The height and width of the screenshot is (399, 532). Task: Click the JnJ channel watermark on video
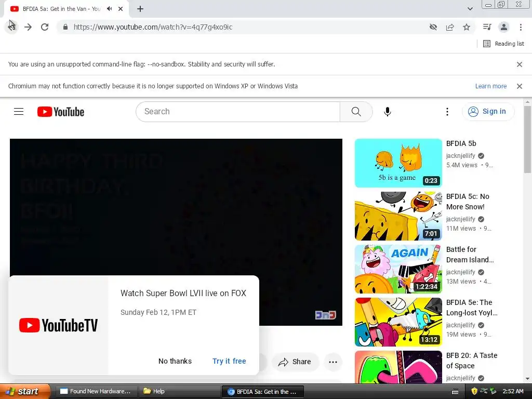coord(325,315)
